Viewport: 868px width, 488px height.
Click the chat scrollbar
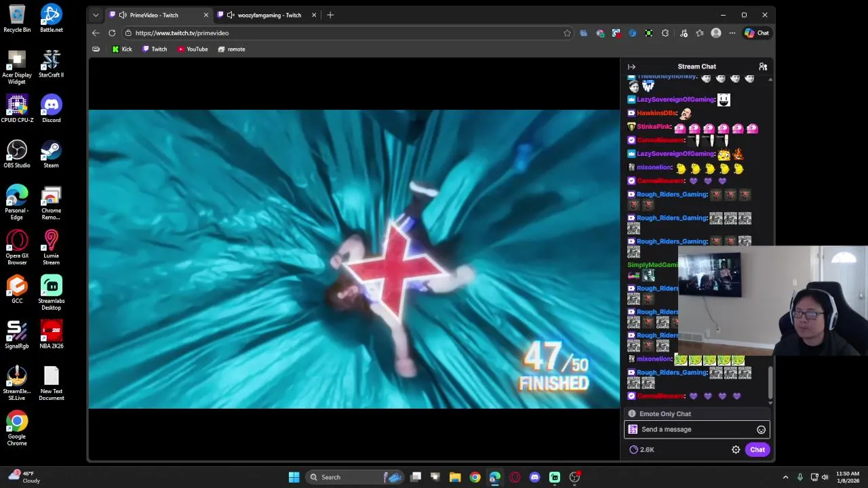(770, 383)
